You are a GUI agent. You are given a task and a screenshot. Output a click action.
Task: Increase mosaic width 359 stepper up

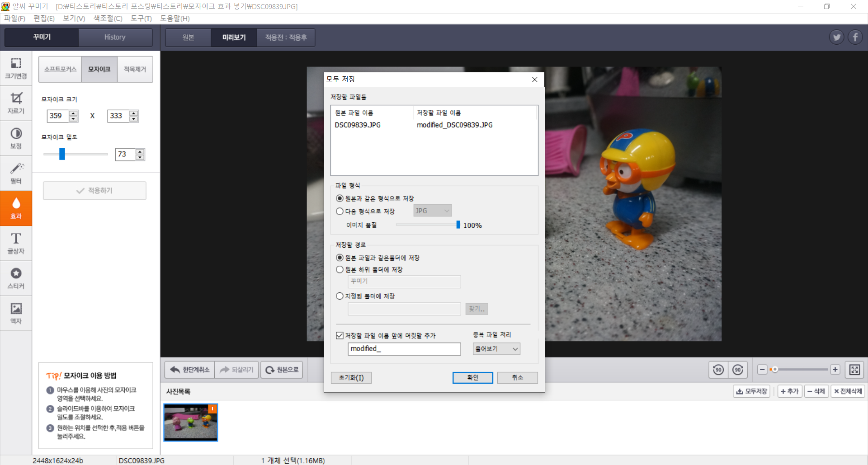(x=73, y=113)
